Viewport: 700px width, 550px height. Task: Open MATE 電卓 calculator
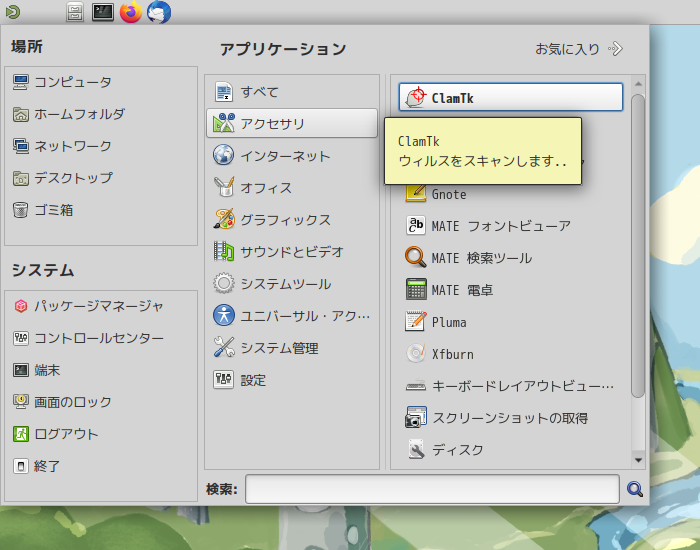[510, 290]
